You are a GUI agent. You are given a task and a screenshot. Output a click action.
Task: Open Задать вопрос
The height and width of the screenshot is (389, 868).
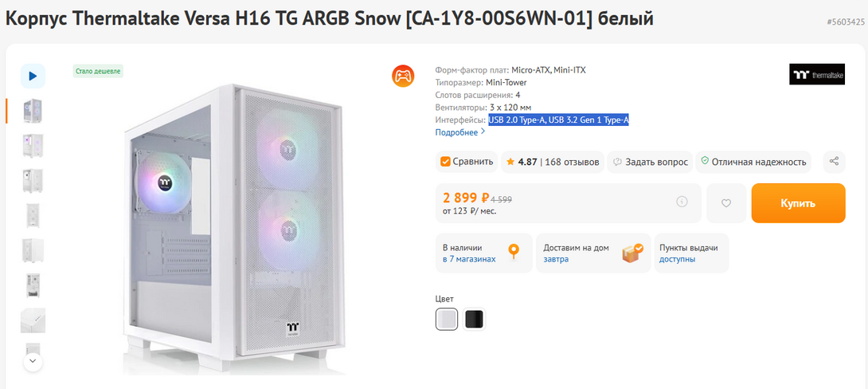coord(650,162)
